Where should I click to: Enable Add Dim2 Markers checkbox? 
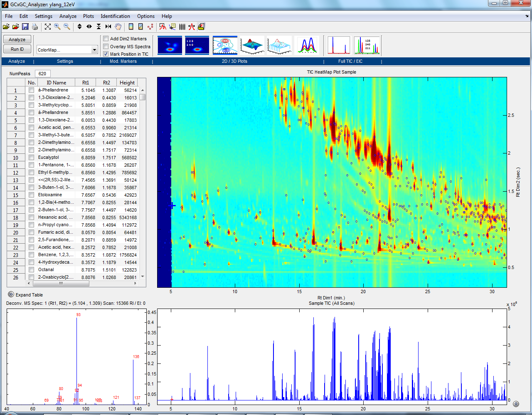coord(106,39)
